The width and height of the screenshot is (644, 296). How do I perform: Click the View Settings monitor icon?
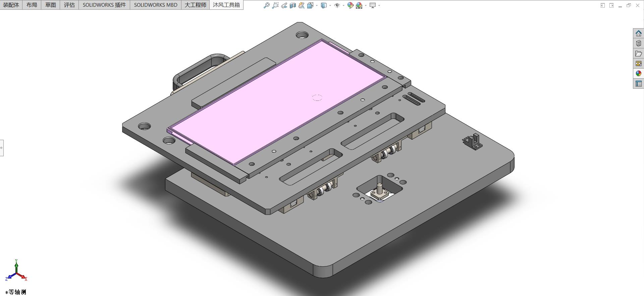tap(372, 5)
